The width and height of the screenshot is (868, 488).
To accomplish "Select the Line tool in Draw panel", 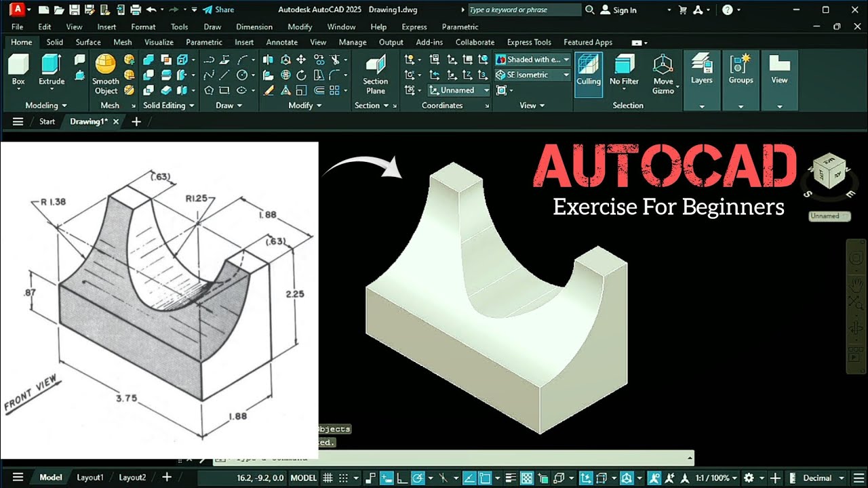I will pyautogui.click(x=225, y=75).
